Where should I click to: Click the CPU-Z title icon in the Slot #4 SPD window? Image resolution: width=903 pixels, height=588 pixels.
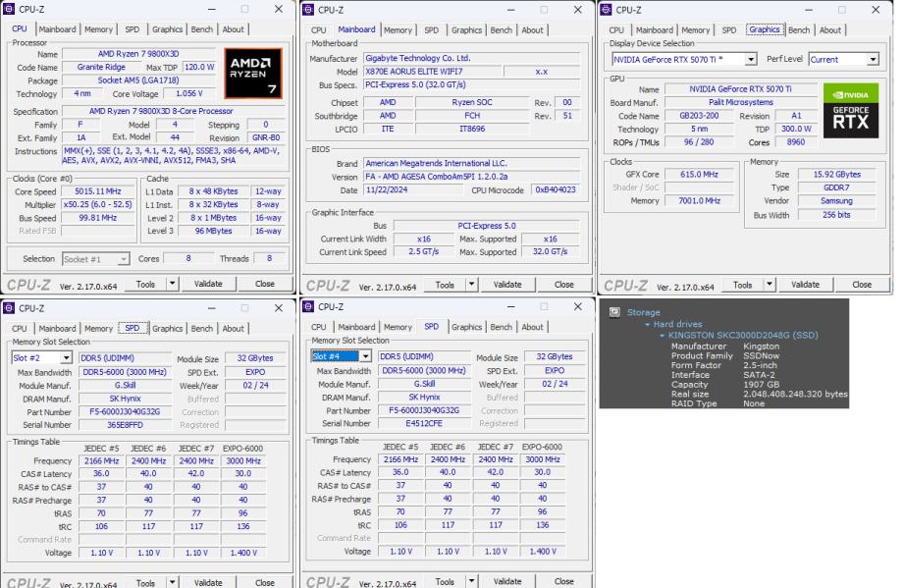pos(308,307)
